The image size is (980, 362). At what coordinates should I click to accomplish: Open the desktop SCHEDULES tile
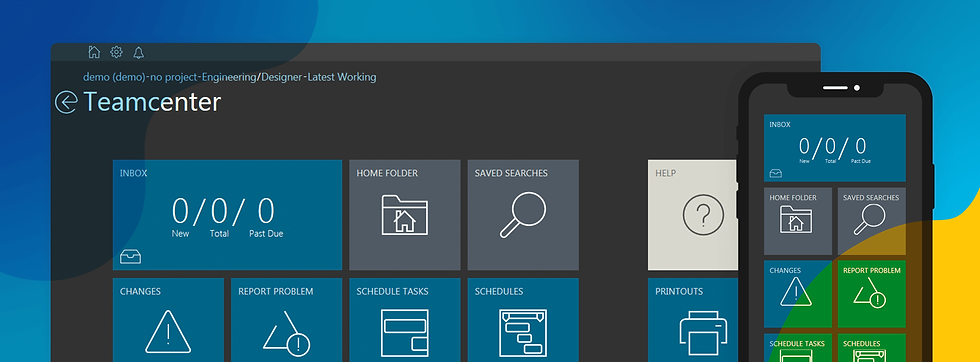click(x=523, y=320)
